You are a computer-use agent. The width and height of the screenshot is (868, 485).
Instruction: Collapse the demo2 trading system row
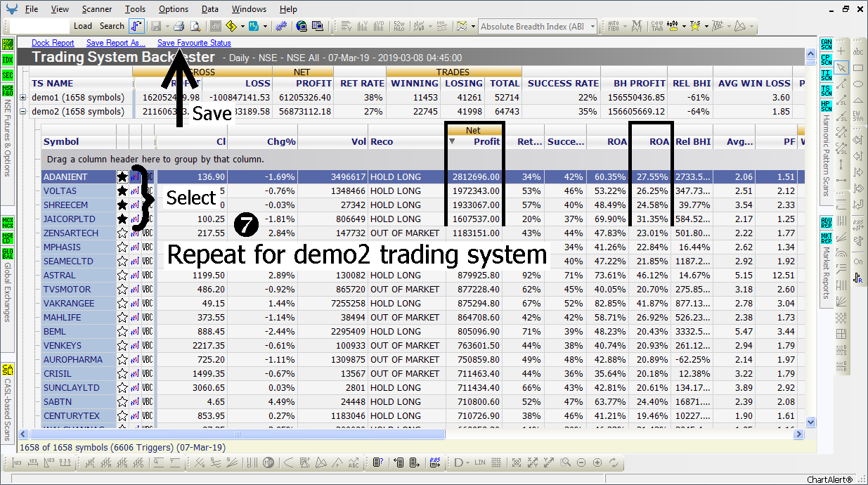point(24,112)
